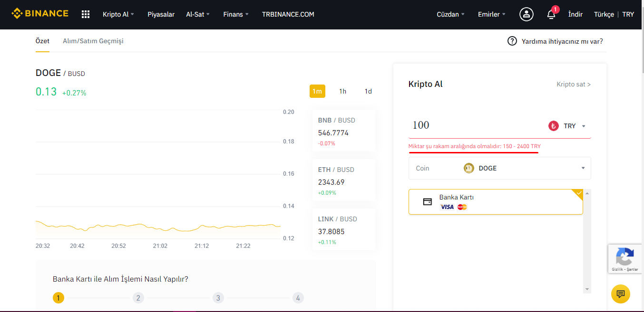
Task: Switch to the Özet tab
Action: point(42,41)
